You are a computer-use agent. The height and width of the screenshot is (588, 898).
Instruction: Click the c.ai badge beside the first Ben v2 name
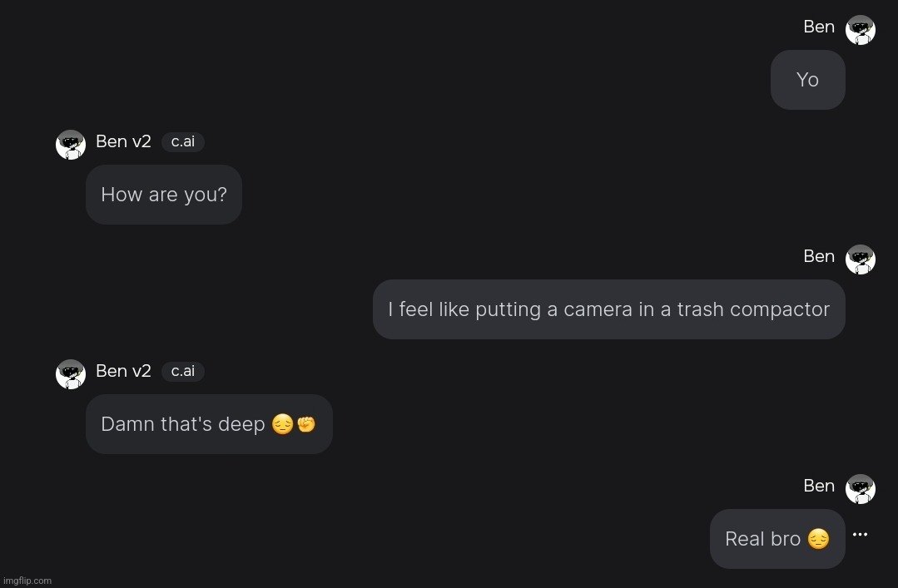click(182, 141)
